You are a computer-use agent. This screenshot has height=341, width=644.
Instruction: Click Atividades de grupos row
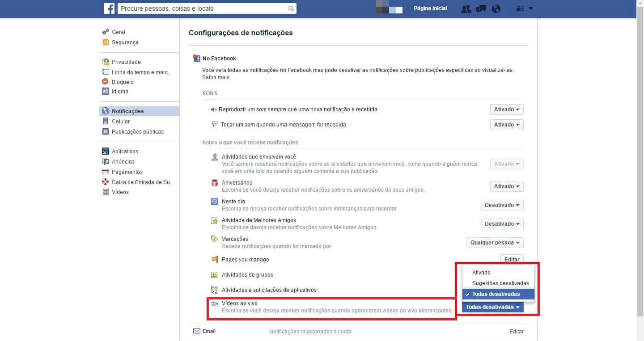[x=247, y=275]
